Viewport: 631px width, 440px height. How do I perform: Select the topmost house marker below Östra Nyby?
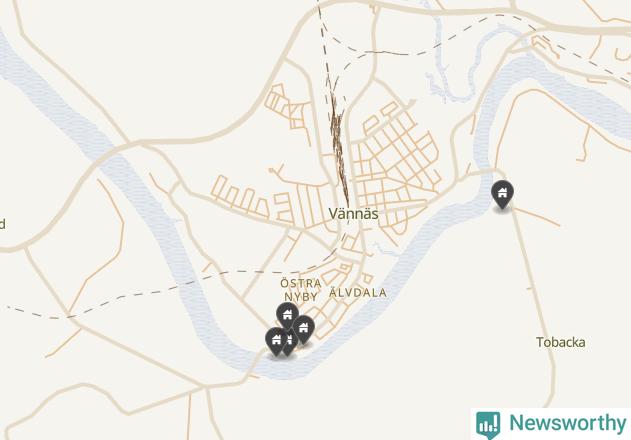[287, 316]
